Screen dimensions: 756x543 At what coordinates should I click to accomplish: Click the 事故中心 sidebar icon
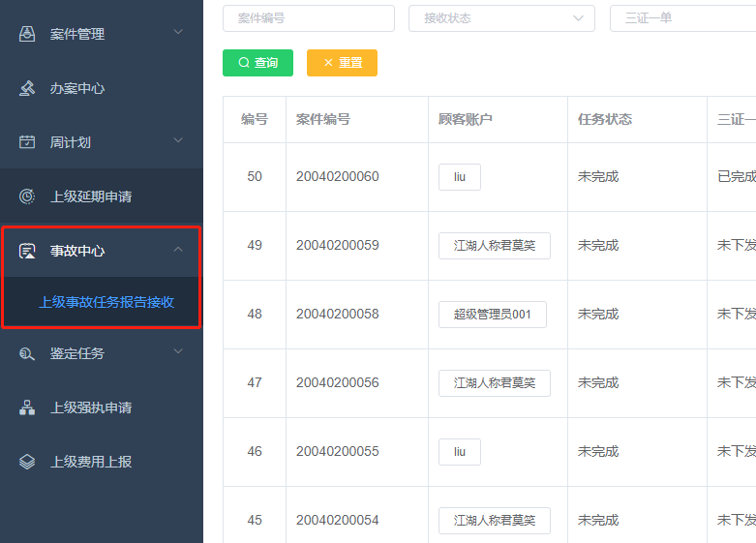[27, 251]
